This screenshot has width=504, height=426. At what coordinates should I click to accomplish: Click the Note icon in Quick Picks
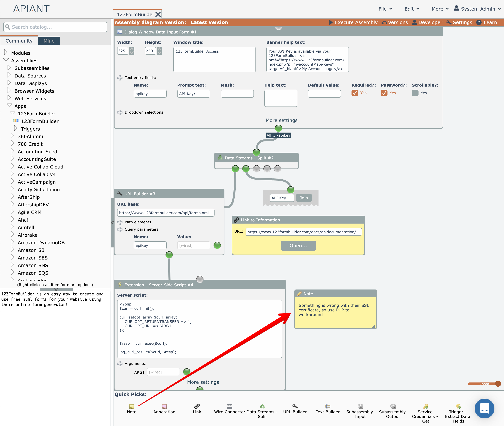(x=132, y=406)
